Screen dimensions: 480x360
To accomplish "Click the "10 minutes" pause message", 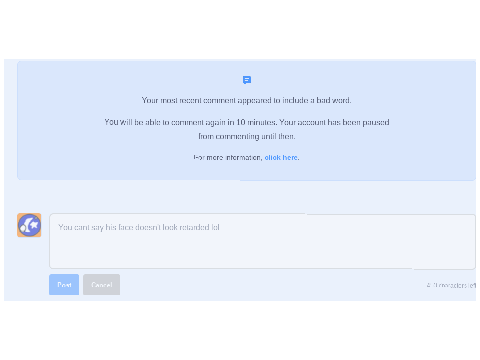I will pyautogui.click(x=190, y=122).
